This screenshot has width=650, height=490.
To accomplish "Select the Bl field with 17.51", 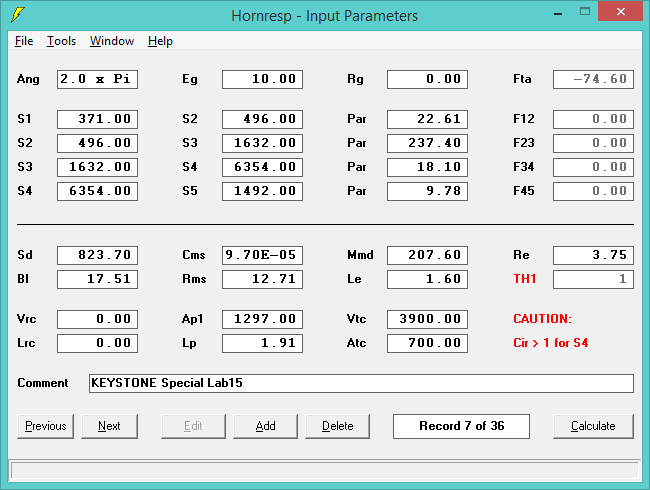I will [x=97, y=279].
